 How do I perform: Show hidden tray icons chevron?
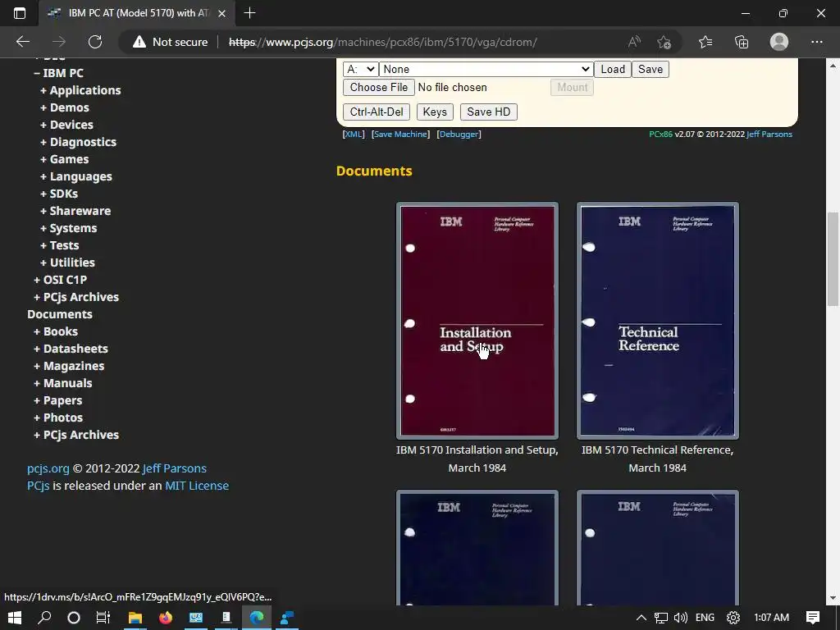(x=641, y=618)
